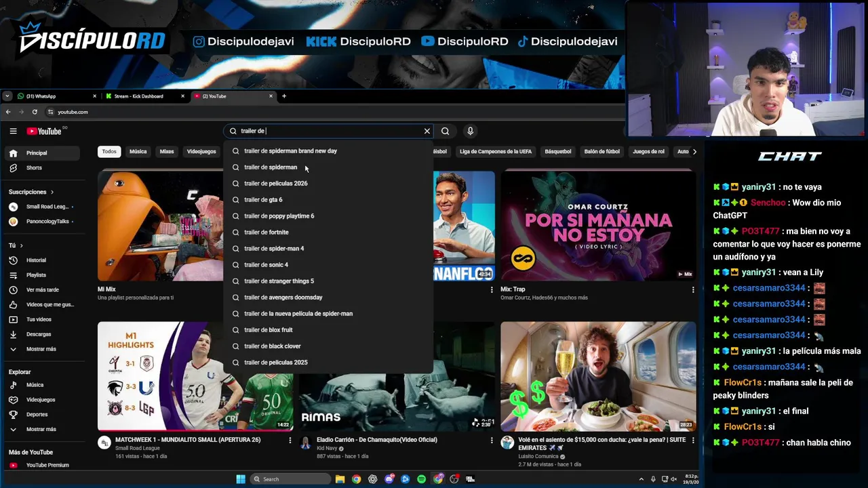
Task: Open Ver más tarde list
Action: tap(43, 290)
